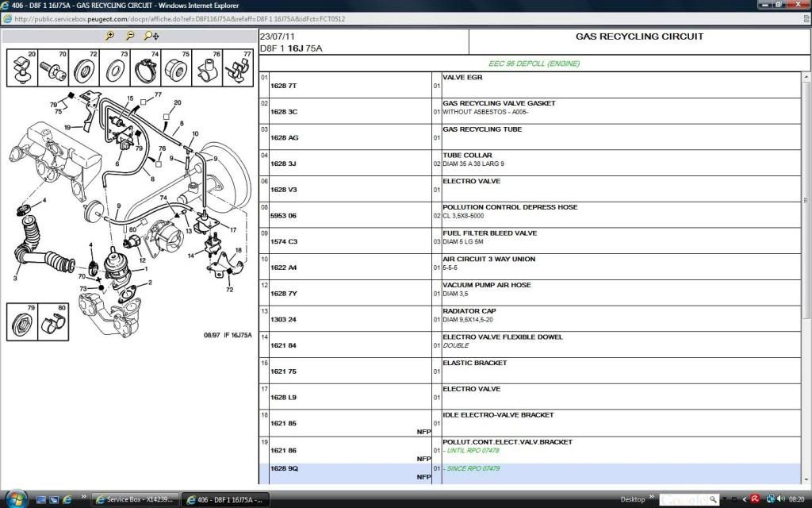Zoom out of the parts diagram
This screenshot has height=508, width=812.
(130, 36)
